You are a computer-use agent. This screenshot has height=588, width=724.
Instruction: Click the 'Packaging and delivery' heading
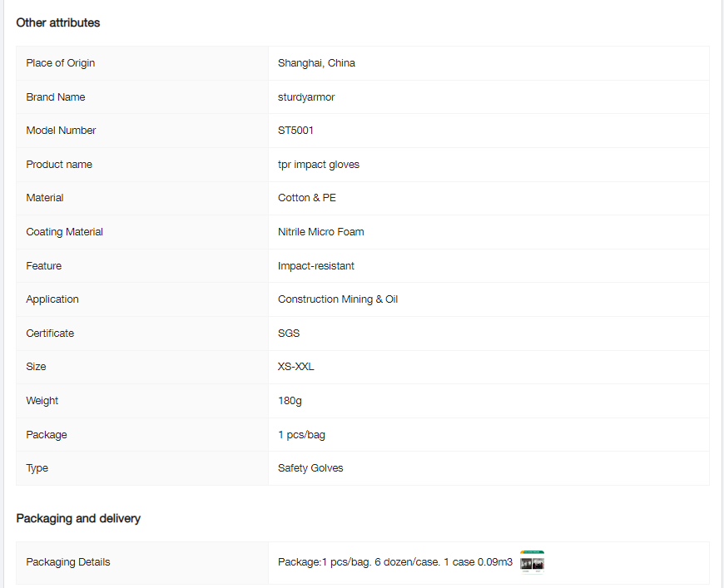coord(78,518)
